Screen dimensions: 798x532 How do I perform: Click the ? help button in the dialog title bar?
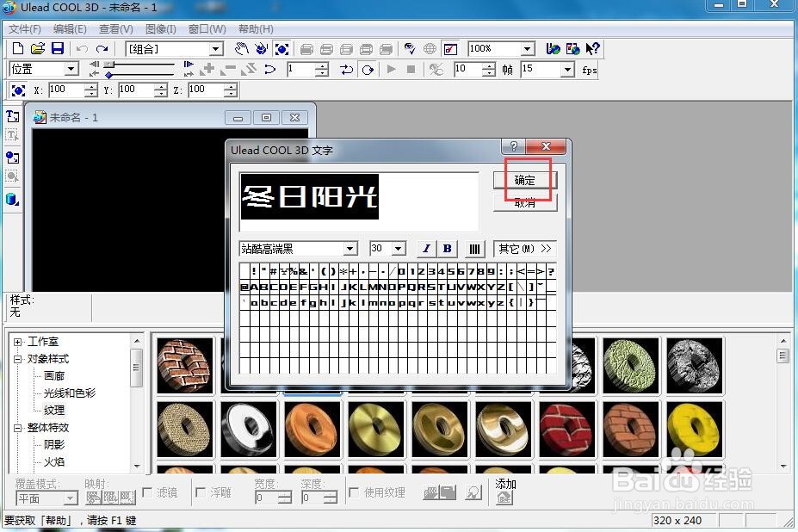click(x=514, y=146)
